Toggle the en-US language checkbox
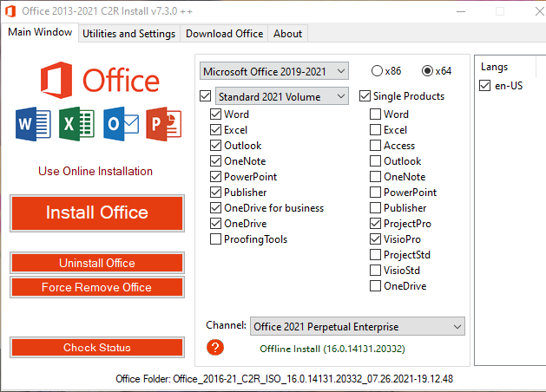Screen dimensions: 546x392 click(484, 86)
